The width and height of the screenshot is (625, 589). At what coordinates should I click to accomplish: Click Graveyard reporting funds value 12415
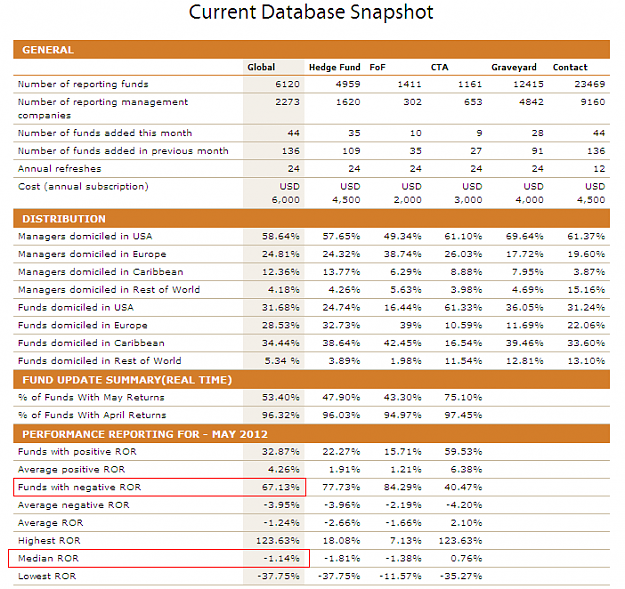point(528,84)
